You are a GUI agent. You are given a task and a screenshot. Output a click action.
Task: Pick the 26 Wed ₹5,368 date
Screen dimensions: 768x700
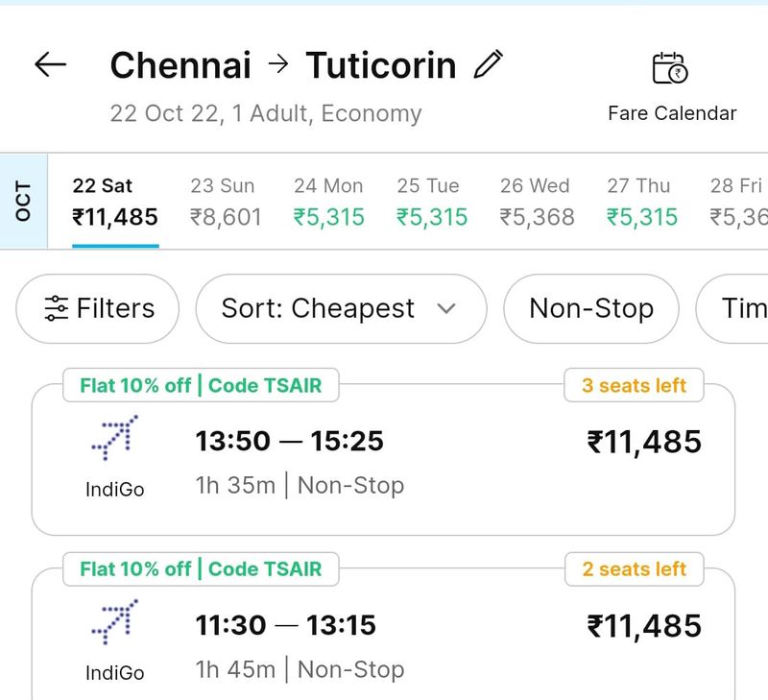pyautogui.click(x=536, y=203)
